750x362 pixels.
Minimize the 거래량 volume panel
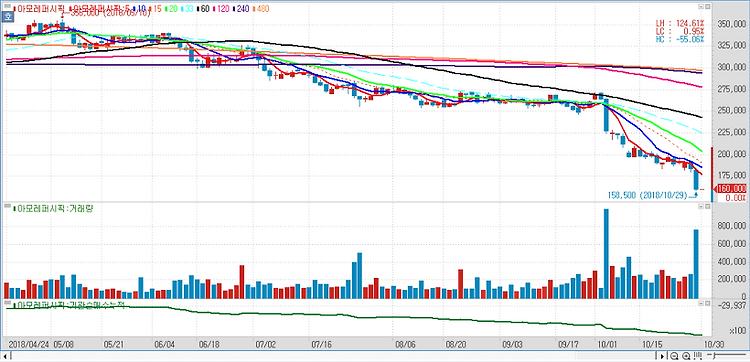700,206
